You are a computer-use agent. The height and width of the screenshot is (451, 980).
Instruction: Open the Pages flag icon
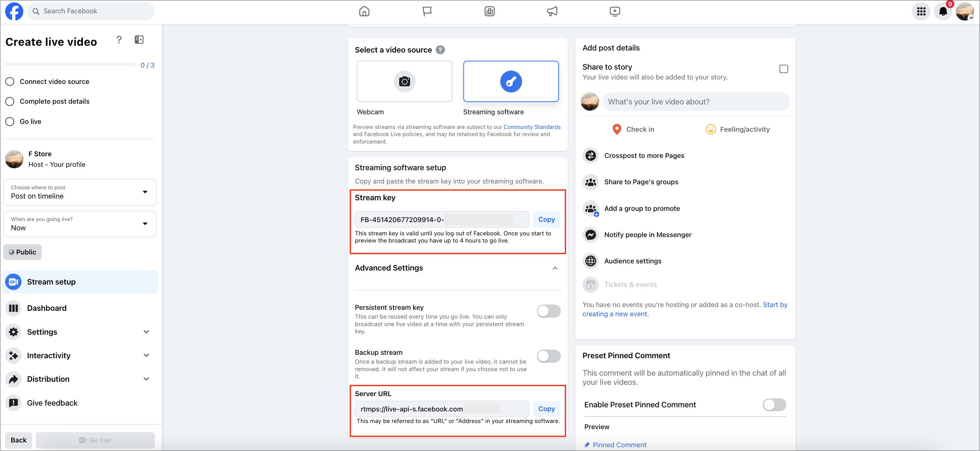427,11
